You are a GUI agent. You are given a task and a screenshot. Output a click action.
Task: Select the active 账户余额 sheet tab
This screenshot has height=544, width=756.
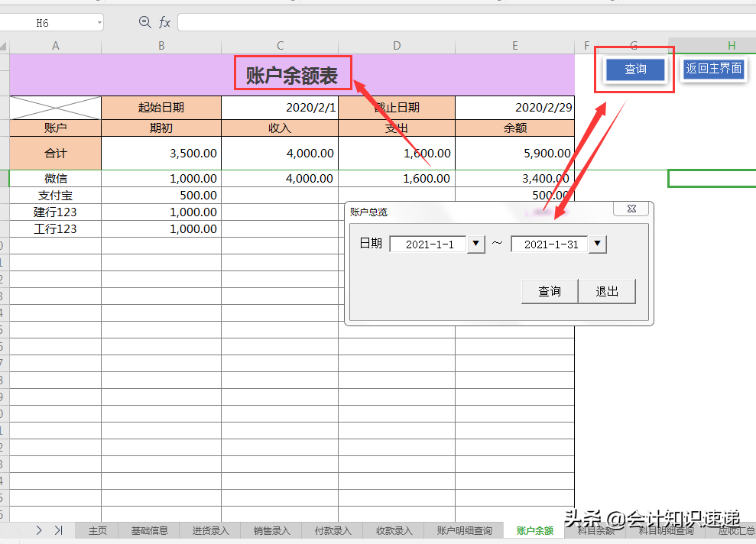click(534, 530)
